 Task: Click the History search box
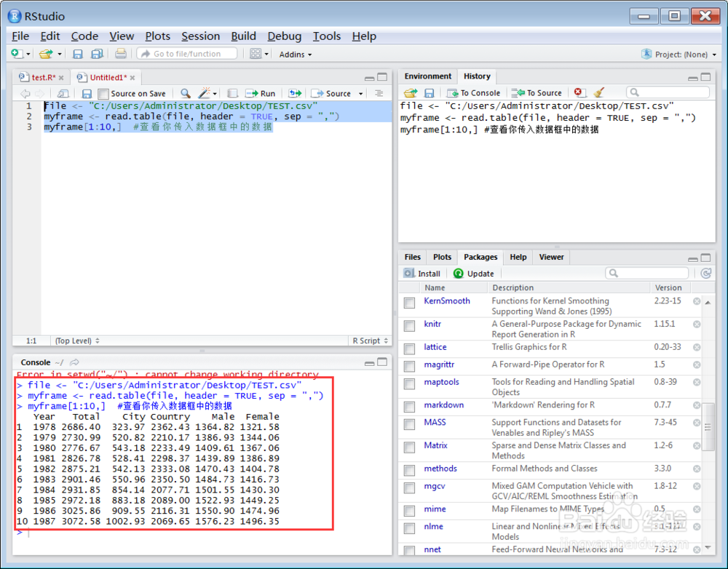point(668,92)
